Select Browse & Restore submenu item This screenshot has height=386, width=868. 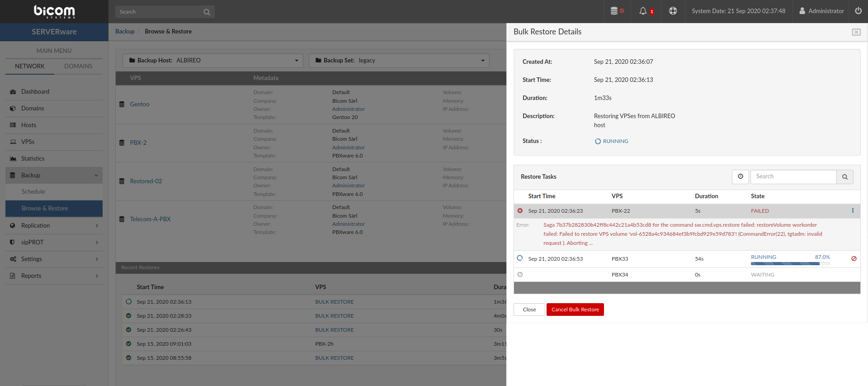tap(54, 209)
